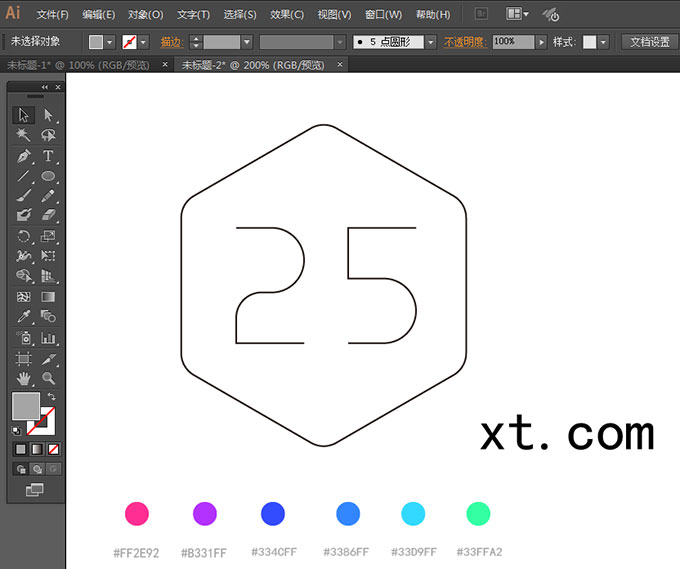This screenshot has height=569, width=680.
Task: Set paint mode to Color
Action: [20, 449]
